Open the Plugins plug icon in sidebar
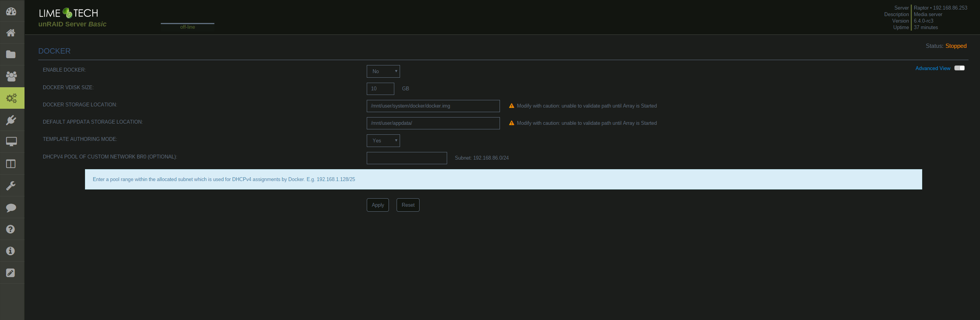The height and width of the screenshot is (320, 980). coord(11,120)
